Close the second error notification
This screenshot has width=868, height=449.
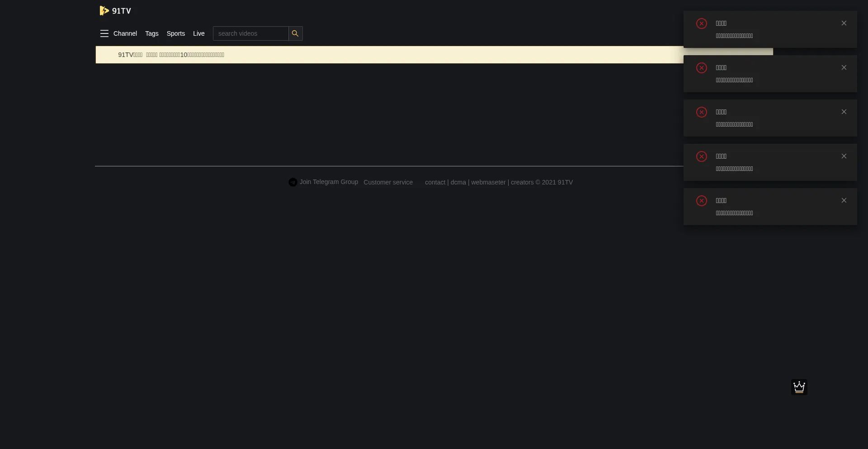click(844, 68)
